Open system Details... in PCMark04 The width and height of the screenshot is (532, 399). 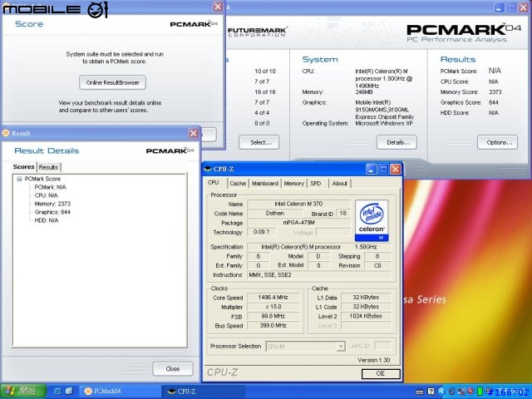click(397, 142)
